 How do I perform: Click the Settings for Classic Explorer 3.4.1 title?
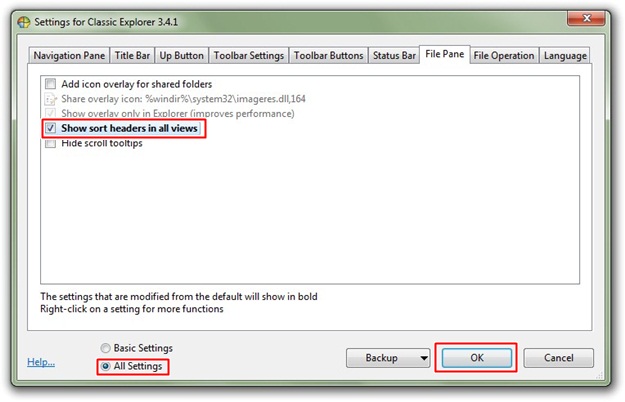(x=106, y=22)
